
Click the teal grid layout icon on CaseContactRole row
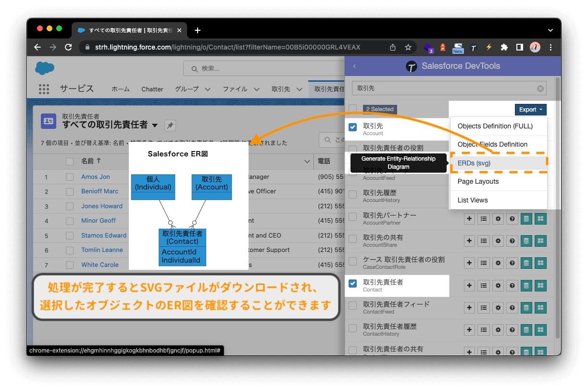point(540,263)
